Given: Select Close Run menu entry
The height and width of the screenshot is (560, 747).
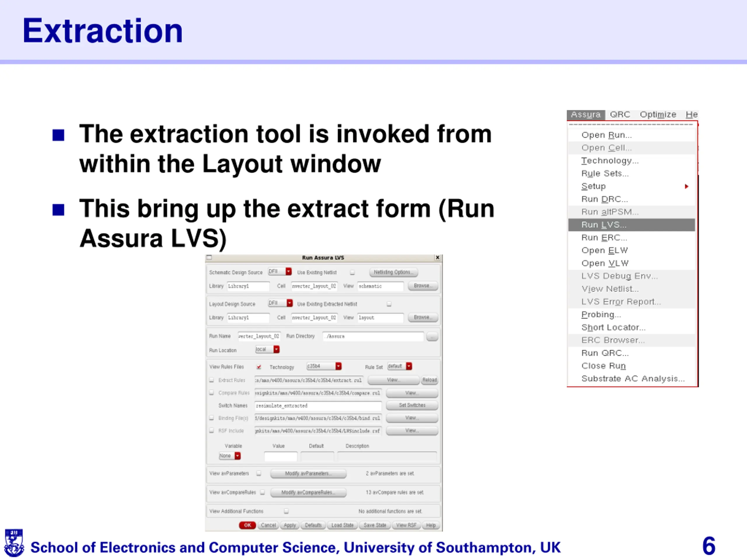Looking at the screenshot, I should coord(632,366).
